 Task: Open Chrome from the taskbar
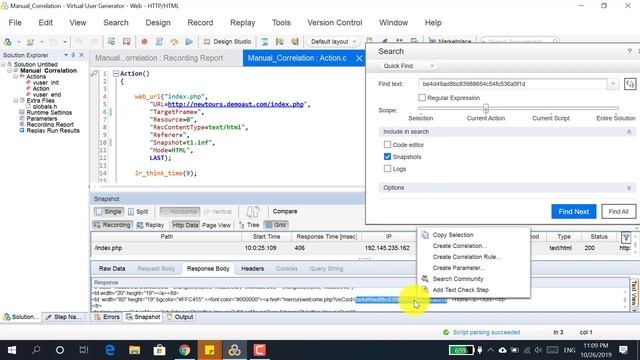[x=184, y=350]
